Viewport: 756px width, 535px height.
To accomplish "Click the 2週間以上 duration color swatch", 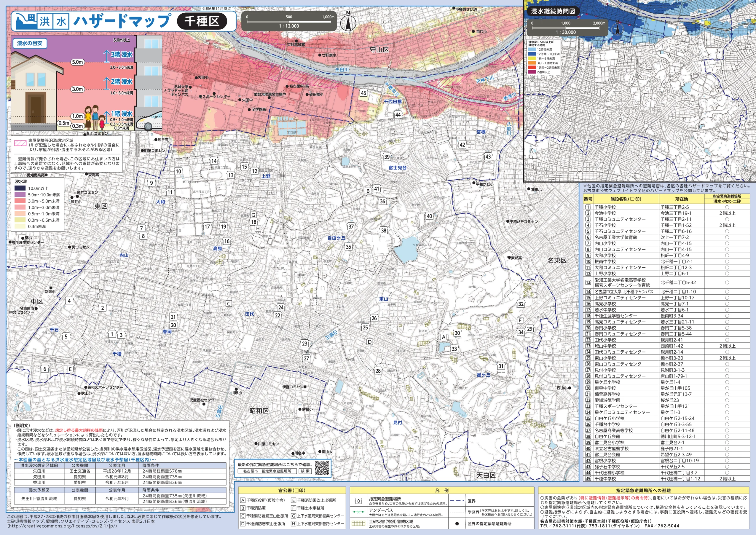I will [532, 72].
